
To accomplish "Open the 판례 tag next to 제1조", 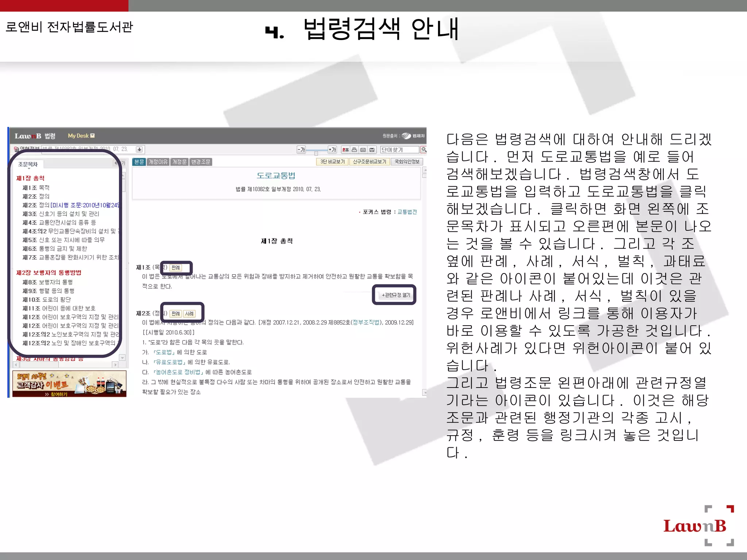I will pos(176,268).
